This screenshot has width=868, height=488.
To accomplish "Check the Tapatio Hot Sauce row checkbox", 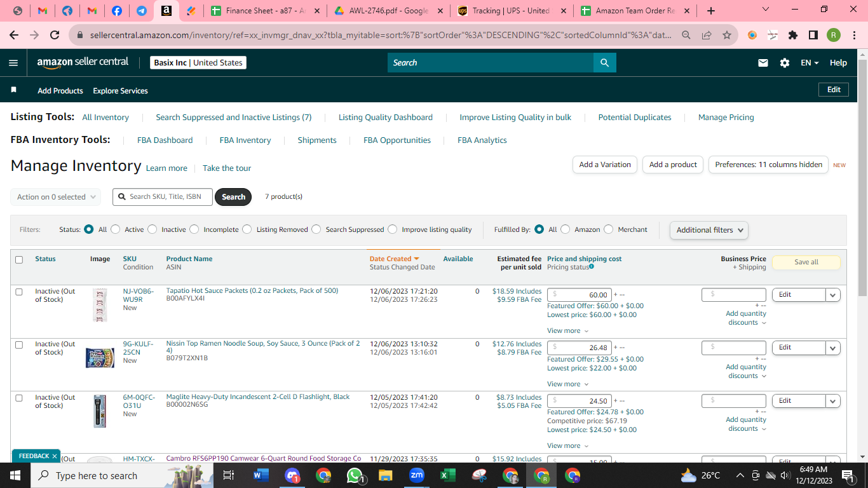I will [x=19, y=292].
